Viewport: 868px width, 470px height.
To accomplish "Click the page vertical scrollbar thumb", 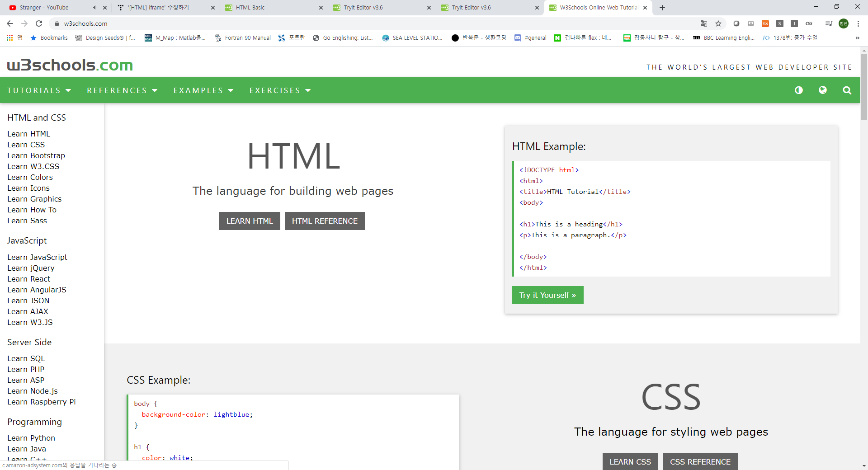I will click(864, 87).
